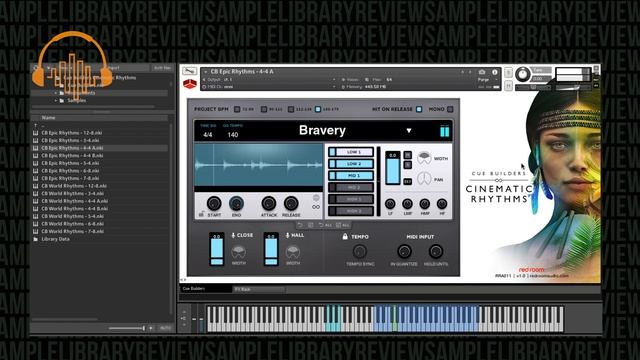The width and height of the screenshot is (640, 360).
Task: Toggle the MID 1 layer on/off square
Action: tap(332, 176)
